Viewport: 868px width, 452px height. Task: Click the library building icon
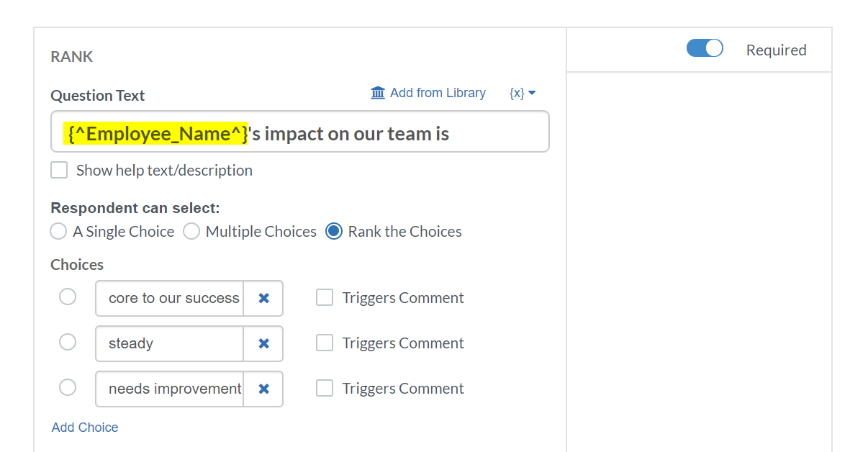pos(378,93)
